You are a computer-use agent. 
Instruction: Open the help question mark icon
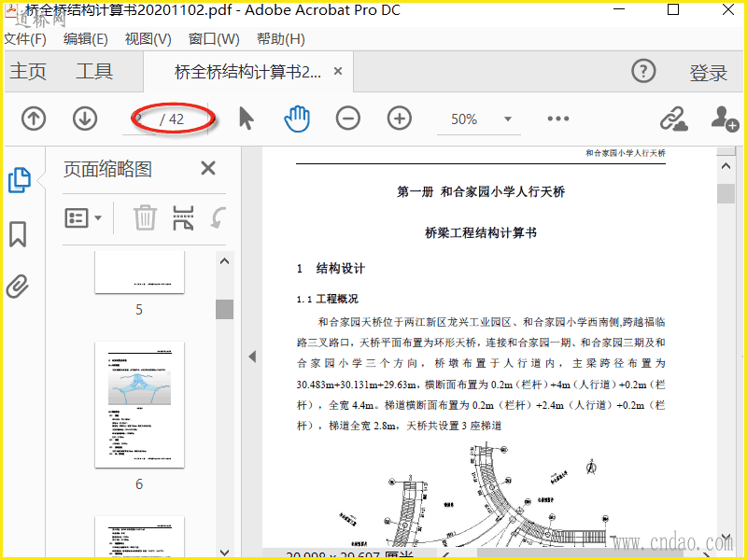pyautogui.click(x=643, y=72)
